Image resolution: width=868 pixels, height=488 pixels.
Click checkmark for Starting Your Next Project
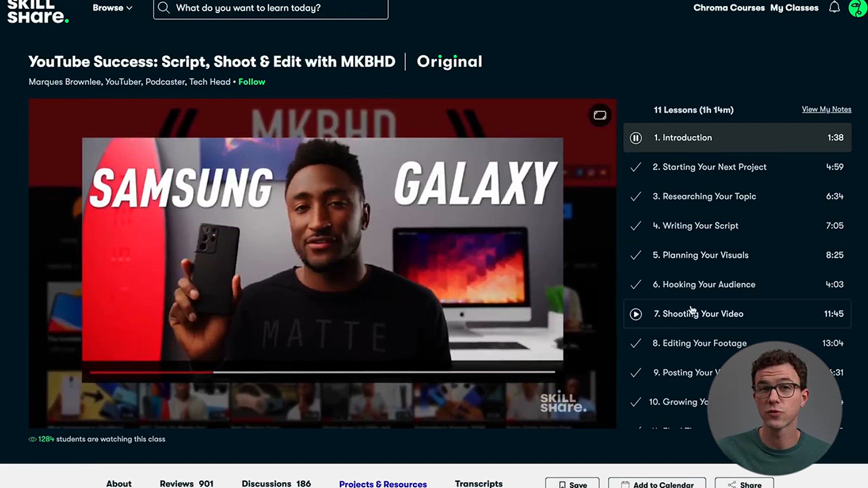coord(636,167)
